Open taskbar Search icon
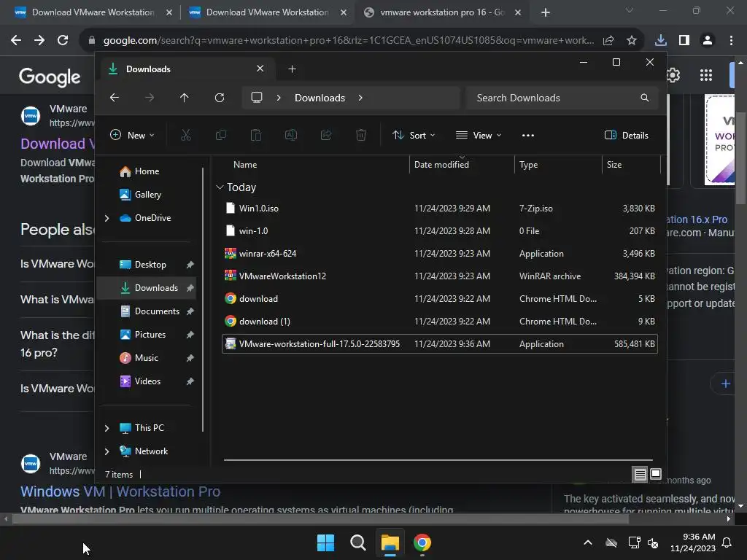 coord(357,542)
